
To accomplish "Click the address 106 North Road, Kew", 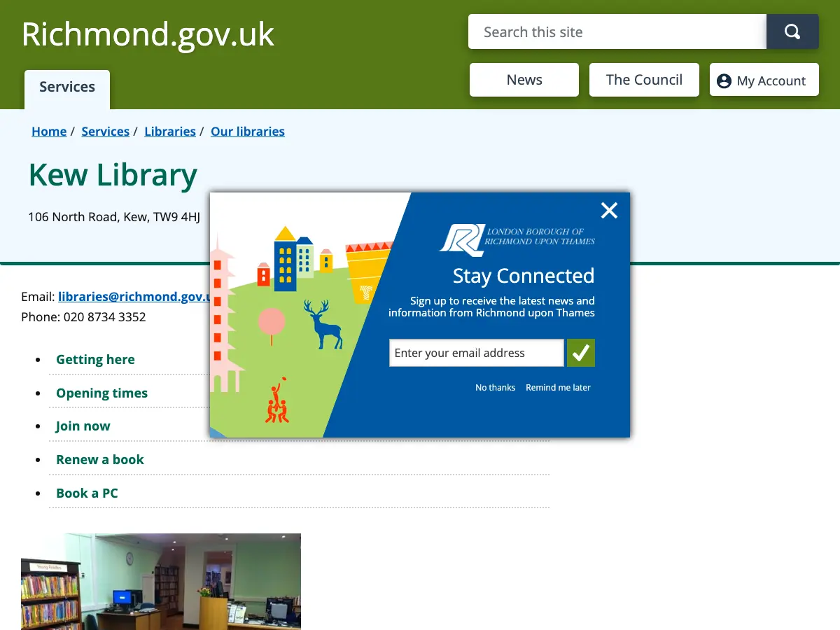I will click(114, 217).
